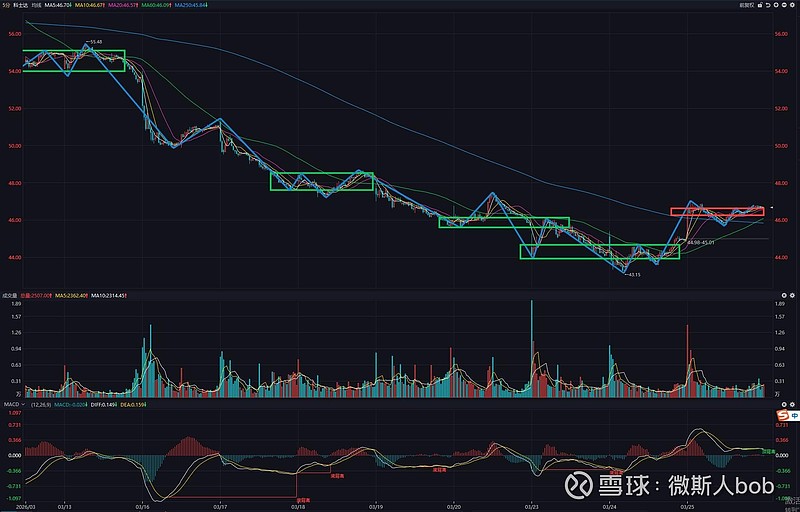800x512 pixels.
Task: Click the DIFF:0.149 value
Action: click(x=105, y=404)
